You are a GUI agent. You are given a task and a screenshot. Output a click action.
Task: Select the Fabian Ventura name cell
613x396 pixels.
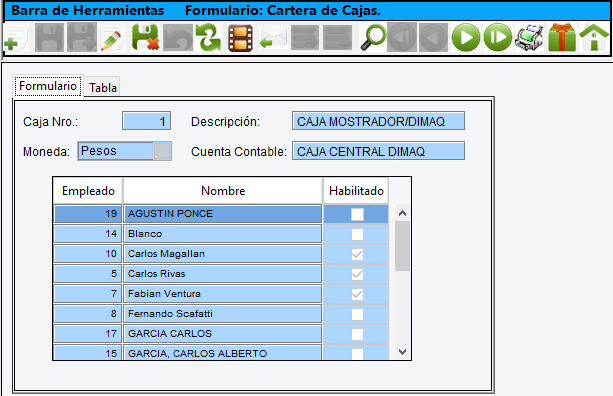[223, 294]
